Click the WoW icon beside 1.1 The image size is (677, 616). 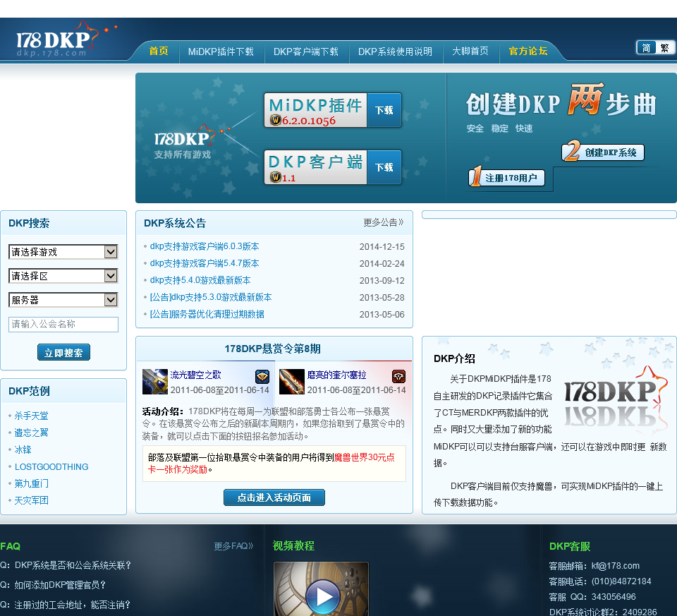(276, 176)
